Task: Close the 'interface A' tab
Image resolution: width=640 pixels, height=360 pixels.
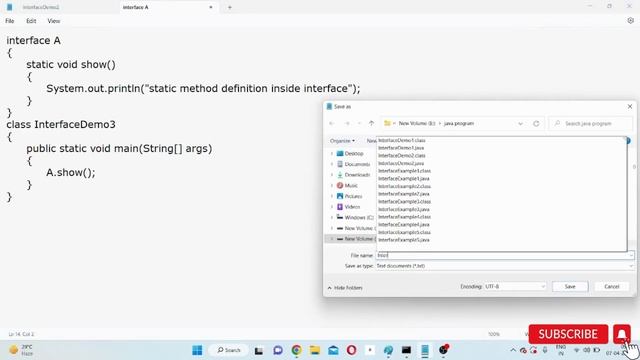Action: (211, 7)
